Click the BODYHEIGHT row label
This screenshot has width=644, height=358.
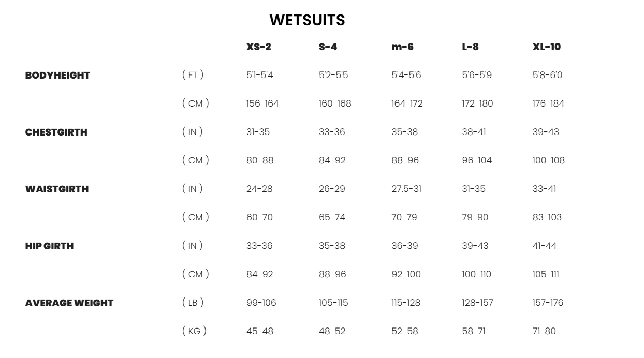[x=57, y=75]
